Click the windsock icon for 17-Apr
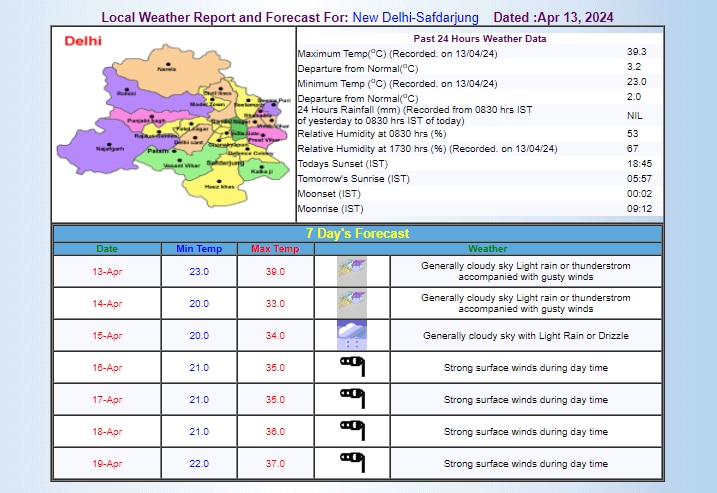Screen dimensions: 717x493 (353, 399)
